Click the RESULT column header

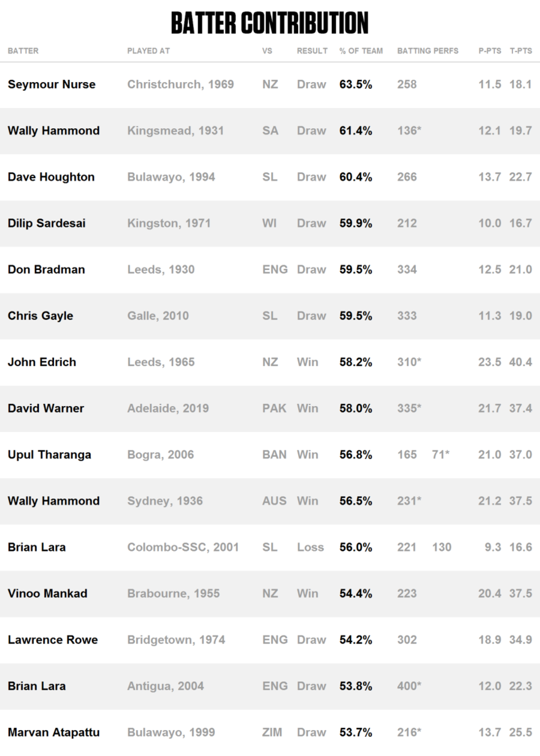point(312,51)
